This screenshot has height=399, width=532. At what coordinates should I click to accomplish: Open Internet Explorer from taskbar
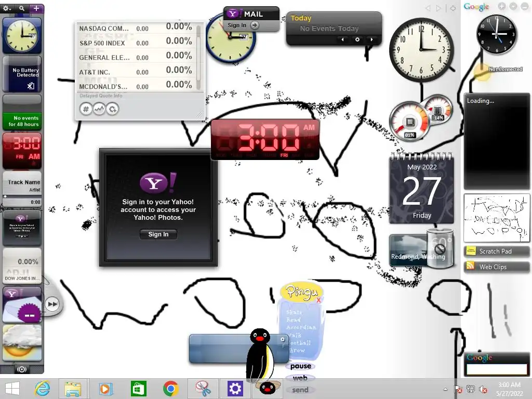pos(43,389)
